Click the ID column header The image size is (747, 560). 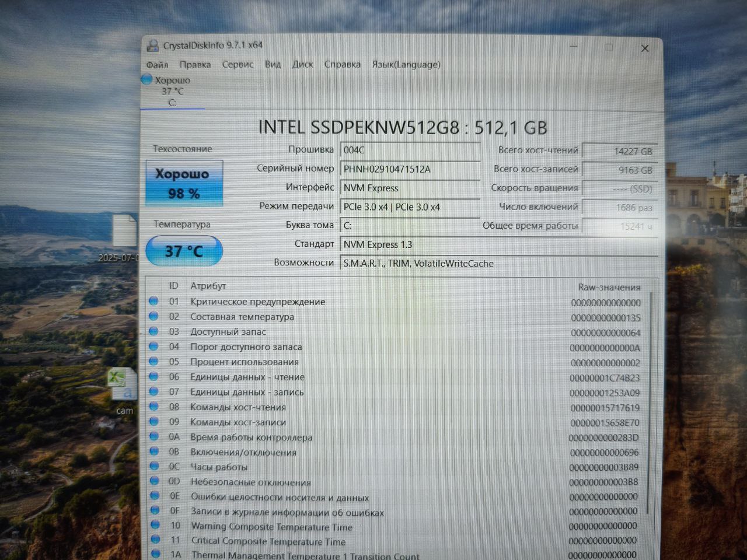(x=174, y=286)
